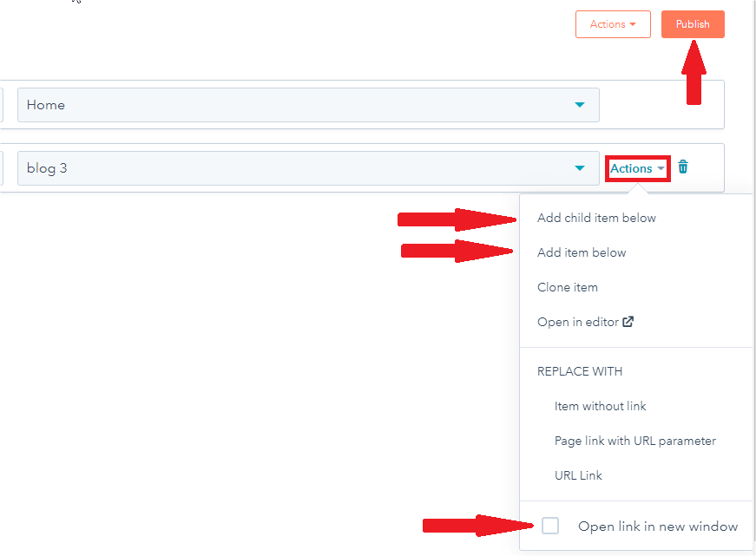Viewport: 756px width, 556px height.
Task: Click the external link icon beside Open in editor
Action: pyautogui.click(x=628, y=322)
